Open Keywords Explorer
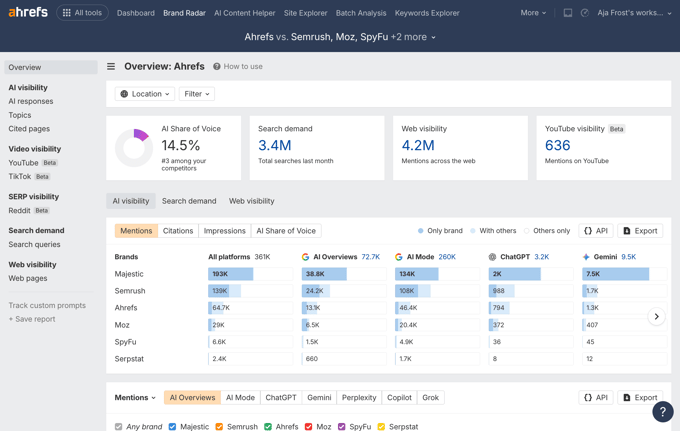The width and height of the screenshot is (680, 431). pyautogui.click(x=427, y=13)
